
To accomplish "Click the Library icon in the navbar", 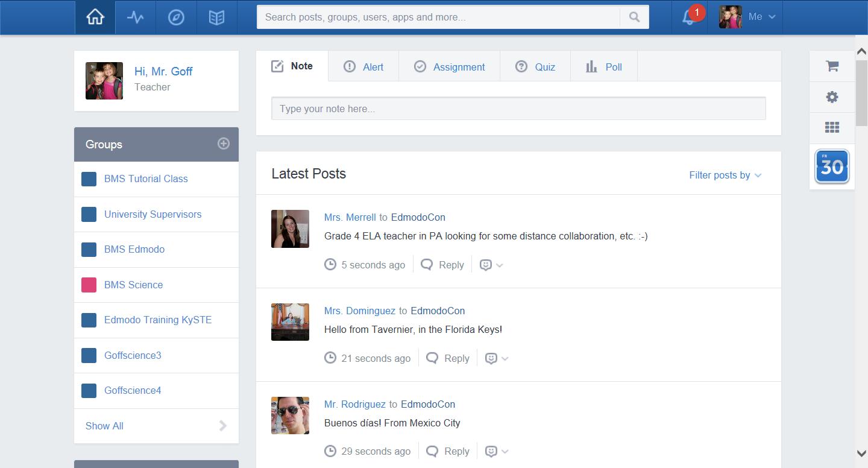I will point(216,17).
